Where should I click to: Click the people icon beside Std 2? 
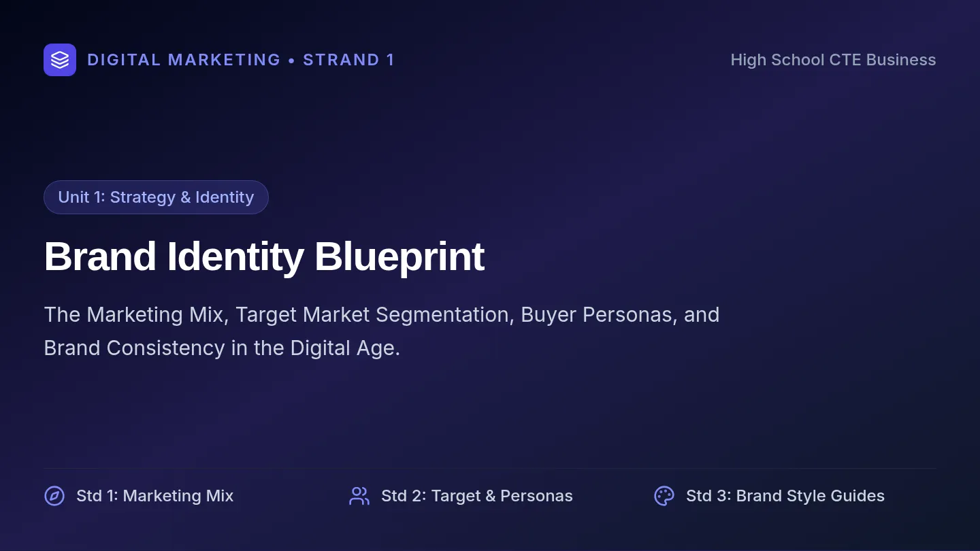[x=359, y=496]
